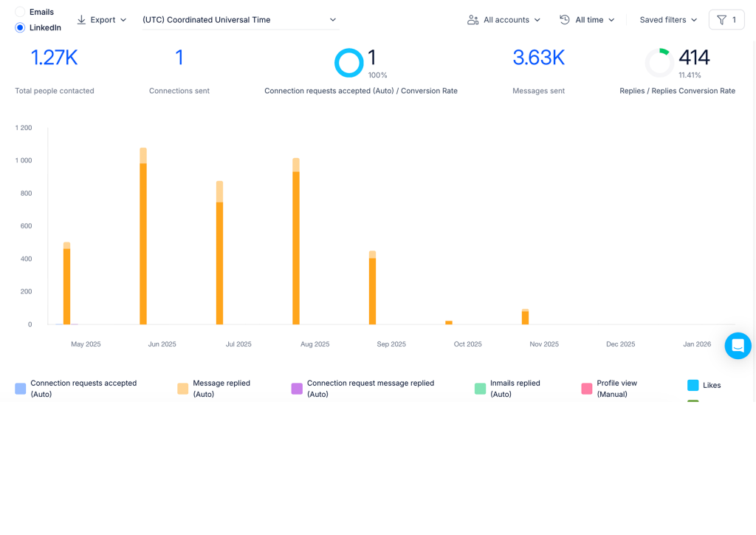Click the replies conversion rate donut chart
Viewport: 756px width, 535px height.
pyautogui.click(x=659, y=63)
